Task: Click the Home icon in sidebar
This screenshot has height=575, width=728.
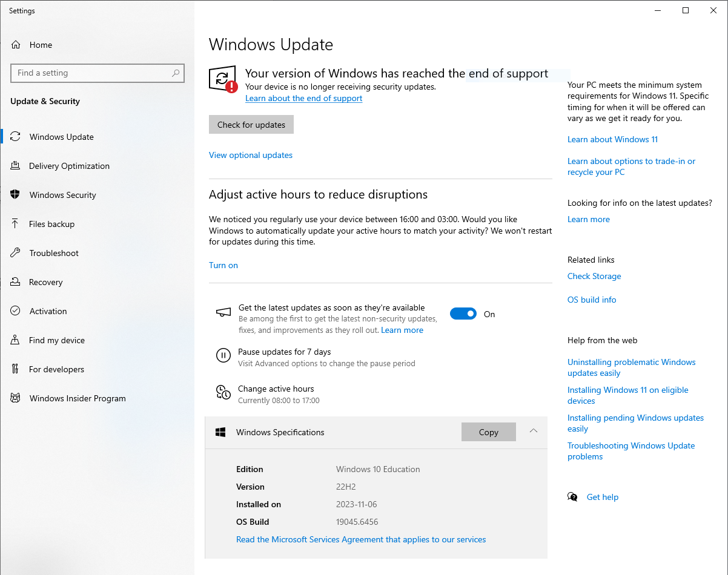Action: pos(16,45)
